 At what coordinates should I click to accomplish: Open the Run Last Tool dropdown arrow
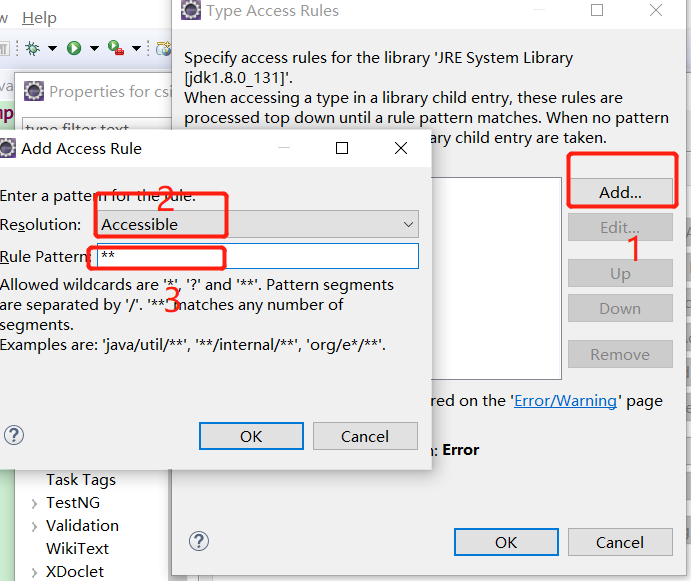[136, 48]
